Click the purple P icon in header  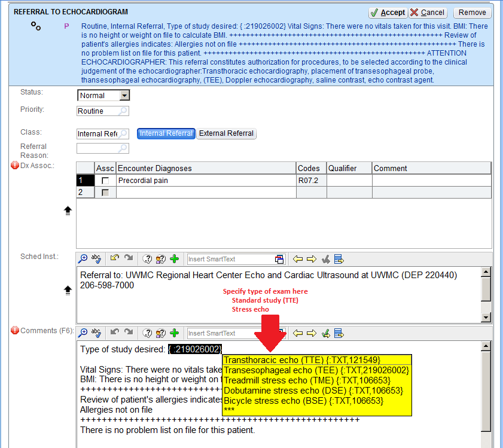[x=66, y=26]
